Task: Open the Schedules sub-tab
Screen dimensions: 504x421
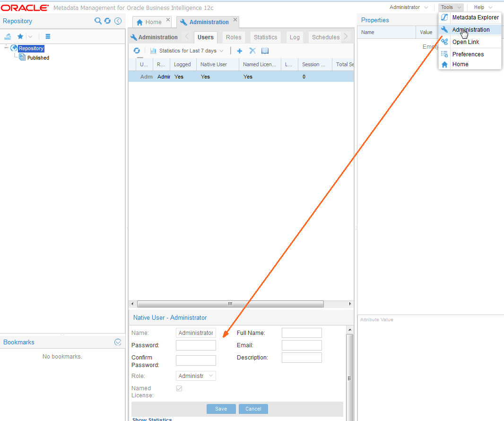Action: 326,37
